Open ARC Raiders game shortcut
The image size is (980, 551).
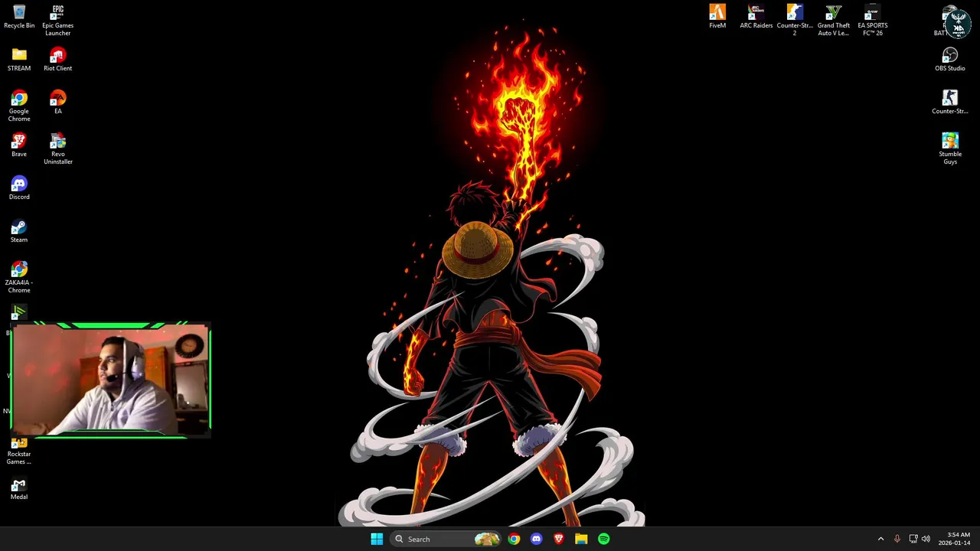756,17
